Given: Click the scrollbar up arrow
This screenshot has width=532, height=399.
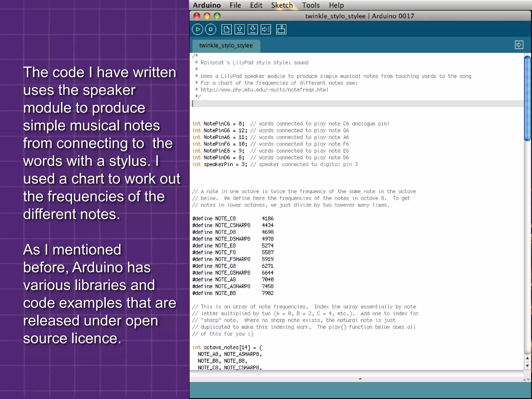Looking at the screenshot, I should pos(527,358).
